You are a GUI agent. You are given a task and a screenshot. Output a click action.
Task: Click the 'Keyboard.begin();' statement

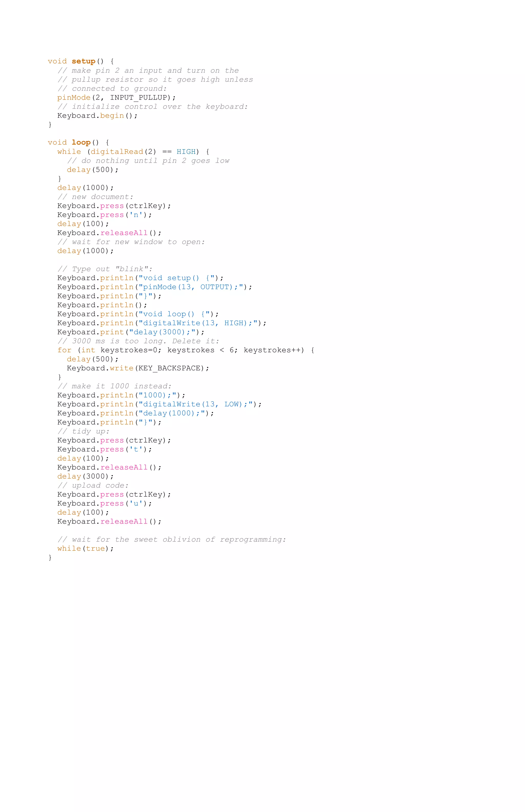coord(97,116)
